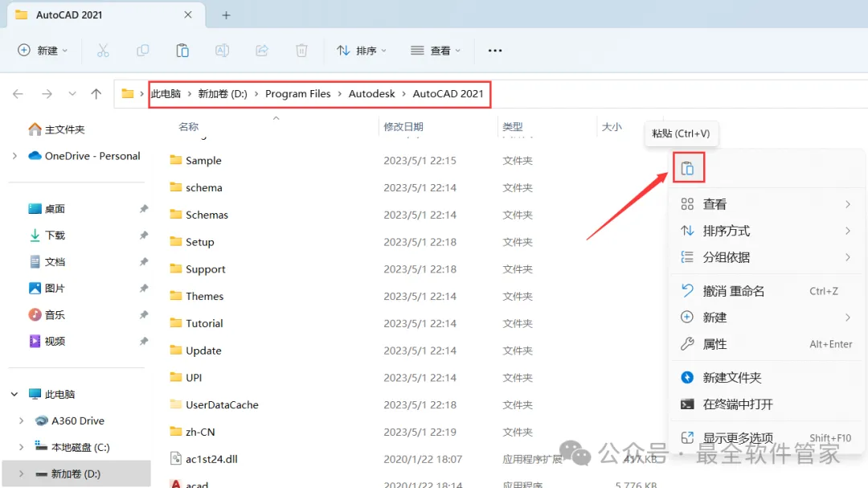Unpin 下载 using its pin icon
The width and height of the screenshot is (868, 488).
click(x=144, y=236)
